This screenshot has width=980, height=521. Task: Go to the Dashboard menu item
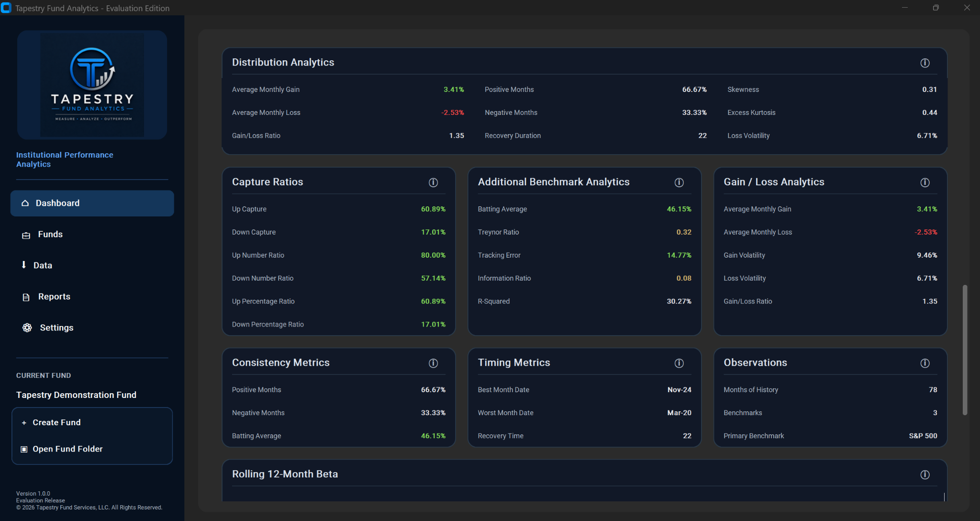pyautogui.click(x=92, y=203)
